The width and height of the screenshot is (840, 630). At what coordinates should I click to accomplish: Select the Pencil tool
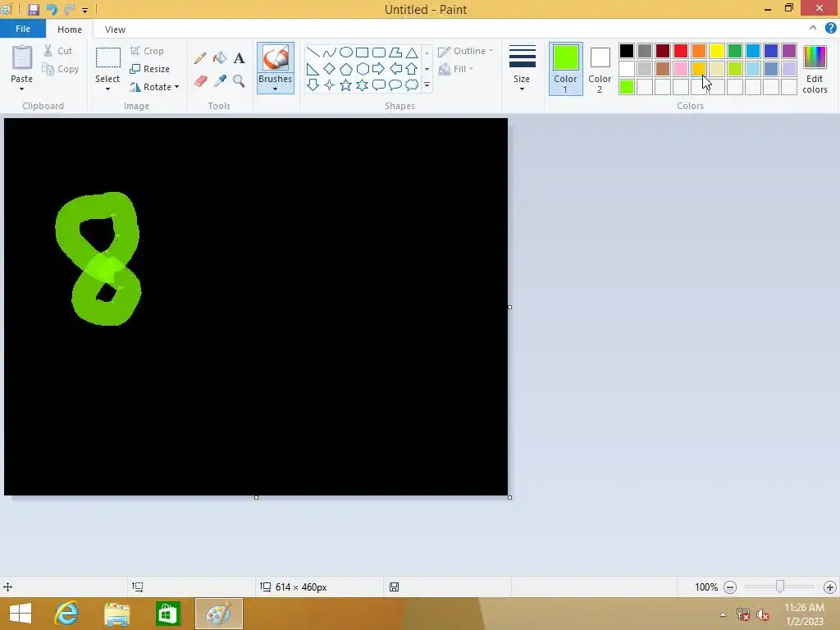click(x=200, y=58)
